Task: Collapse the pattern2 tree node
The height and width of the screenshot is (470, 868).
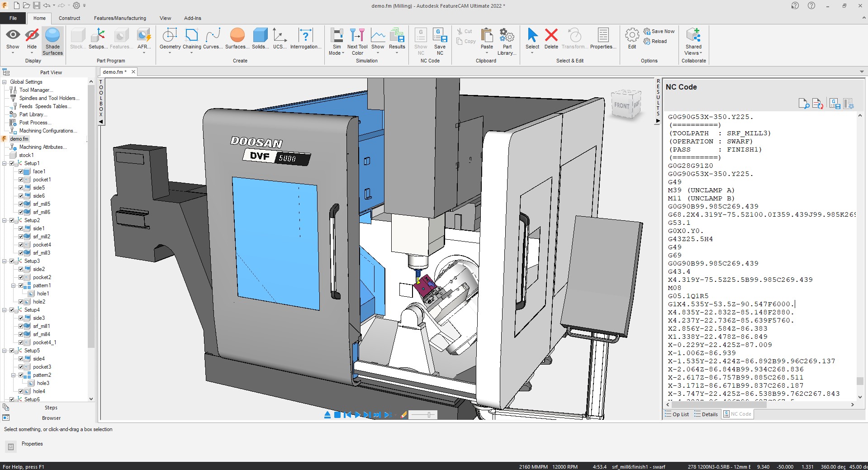Action: (13, 375)
